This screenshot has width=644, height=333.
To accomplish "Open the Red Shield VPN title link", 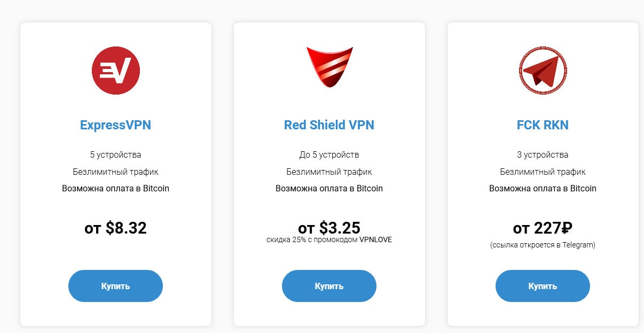I will pos(329,125).
